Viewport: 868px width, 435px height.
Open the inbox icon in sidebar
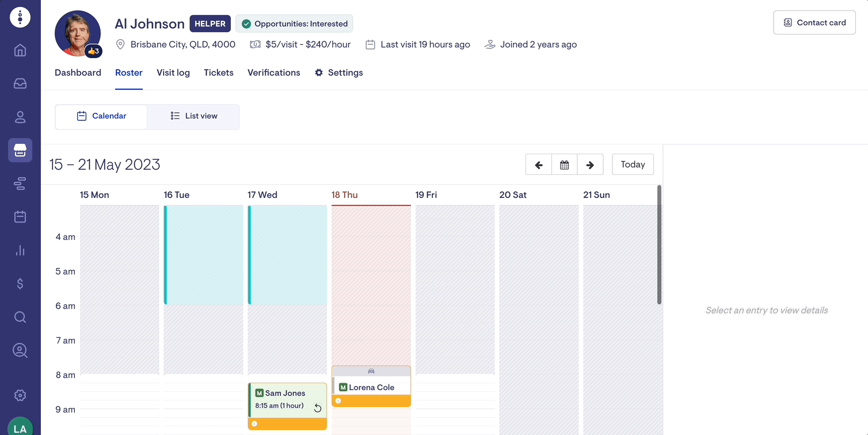[20, 84]
